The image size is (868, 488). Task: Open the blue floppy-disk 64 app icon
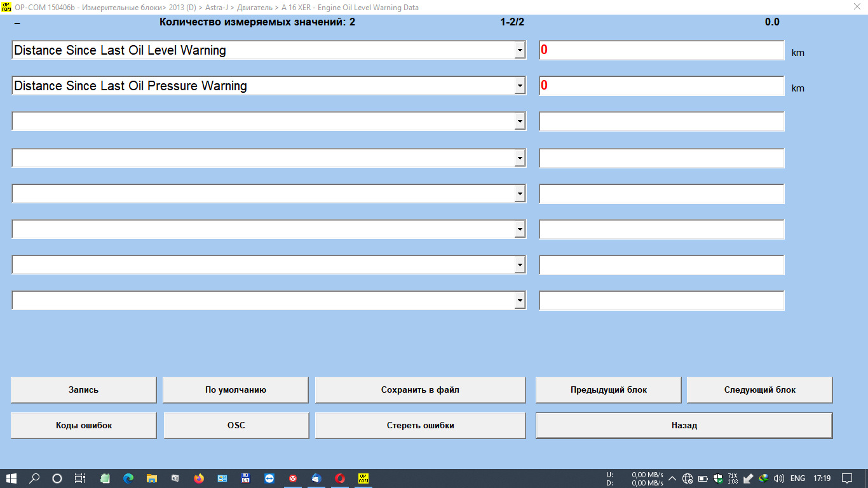pyautogui.click(x=246, y=478)
